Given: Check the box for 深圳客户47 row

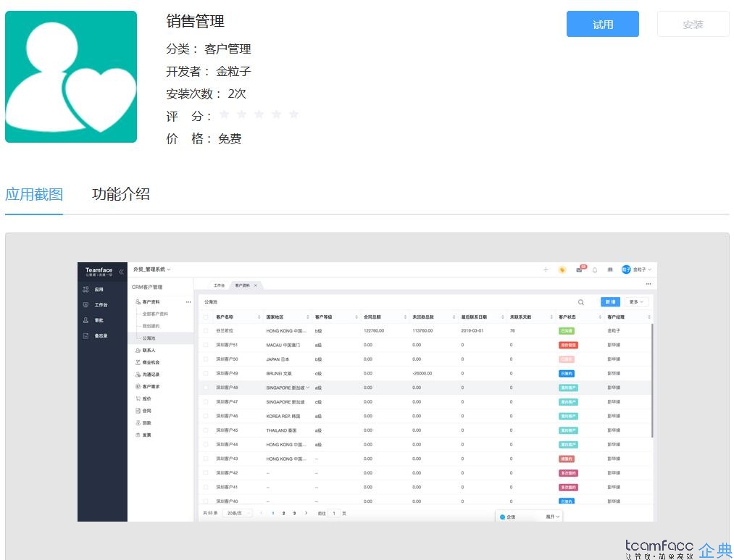Looking at the screenshot, I should tap(206, 402).
